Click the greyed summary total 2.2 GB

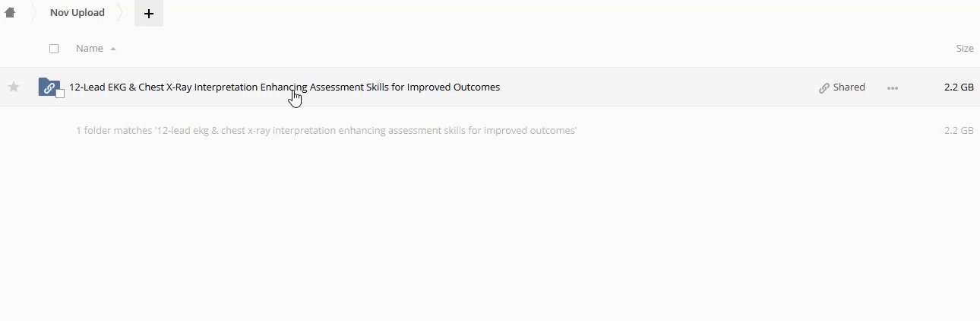point(958,131)
